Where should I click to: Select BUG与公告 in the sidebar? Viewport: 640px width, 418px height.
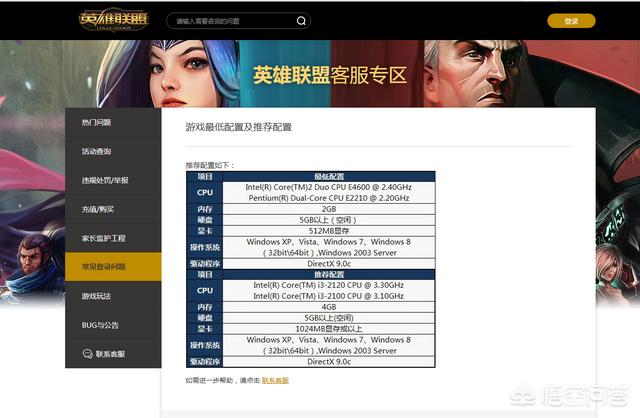click(x=113, y=325)
